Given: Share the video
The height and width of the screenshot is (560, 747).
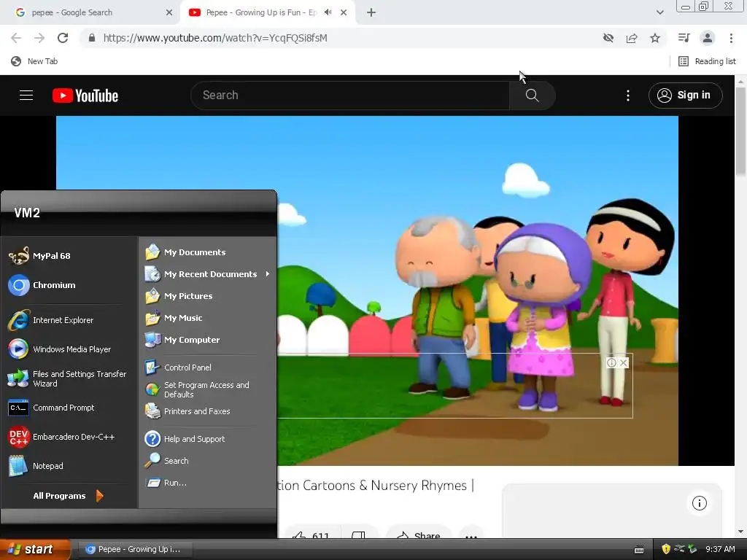Looking at the screenshot, I should [x=419, y=533].
